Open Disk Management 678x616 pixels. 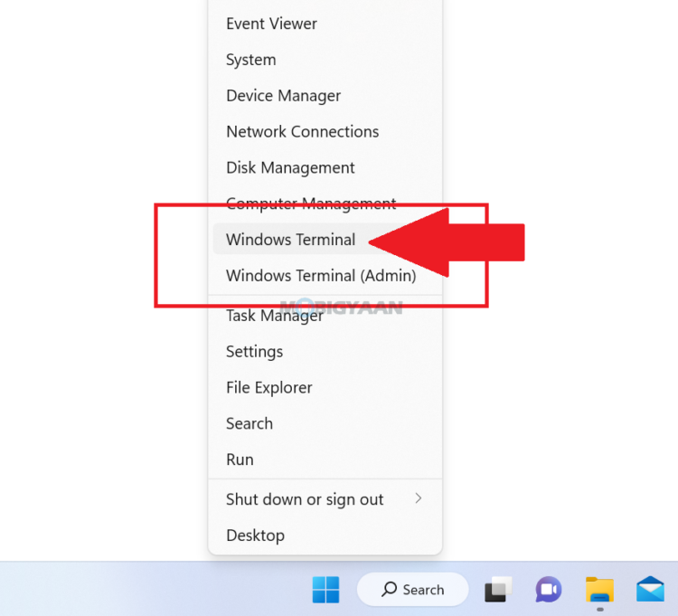click(x=325, y=167)
